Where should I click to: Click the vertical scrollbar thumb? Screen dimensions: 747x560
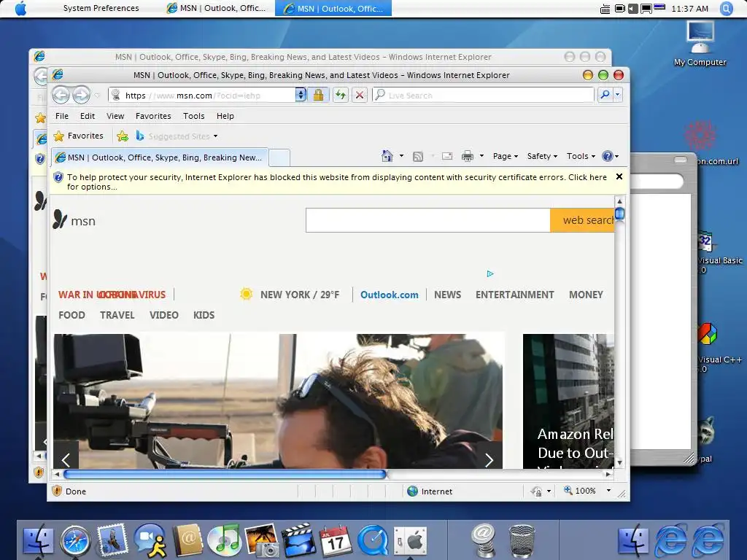pyautogui.click(x=619, y=214)
